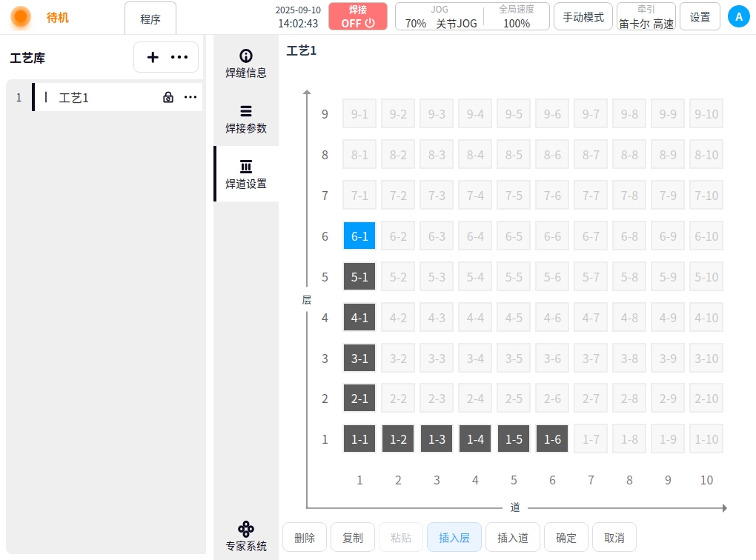Open the three-dot menu for 工艺1

[x=190, y=97]
